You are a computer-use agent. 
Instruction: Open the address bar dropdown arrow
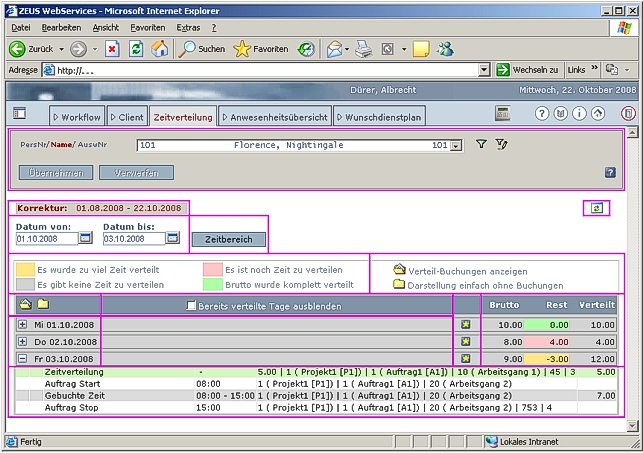484,70
